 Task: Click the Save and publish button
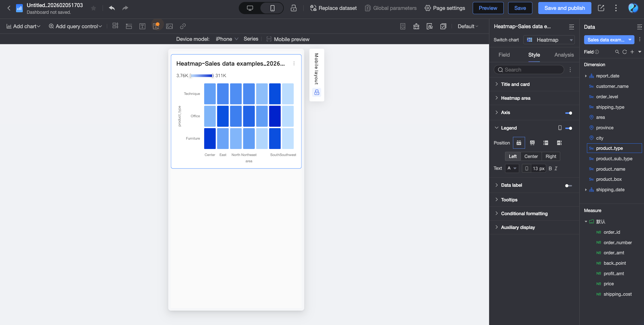pos(564,8)
